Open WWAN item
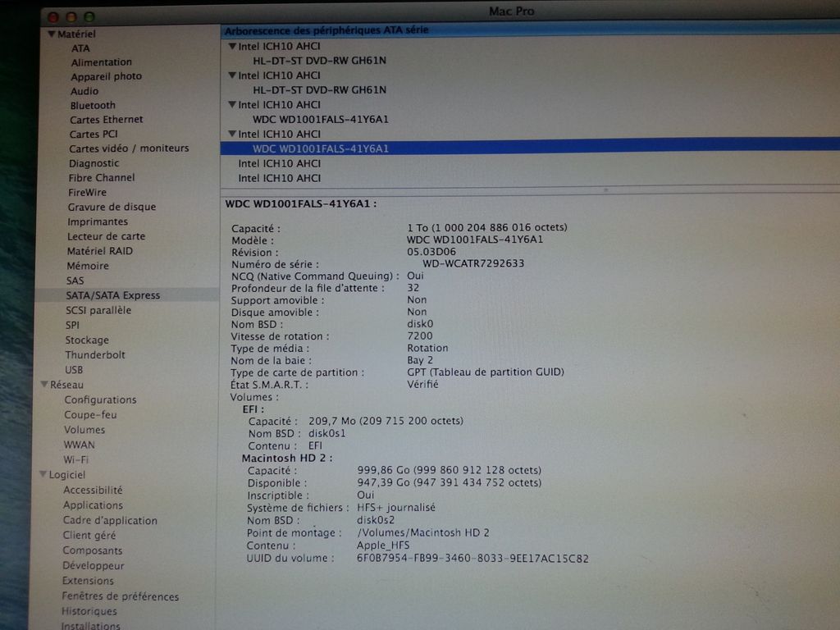Viewport: 840px width, 630px height. click(79, 445)
